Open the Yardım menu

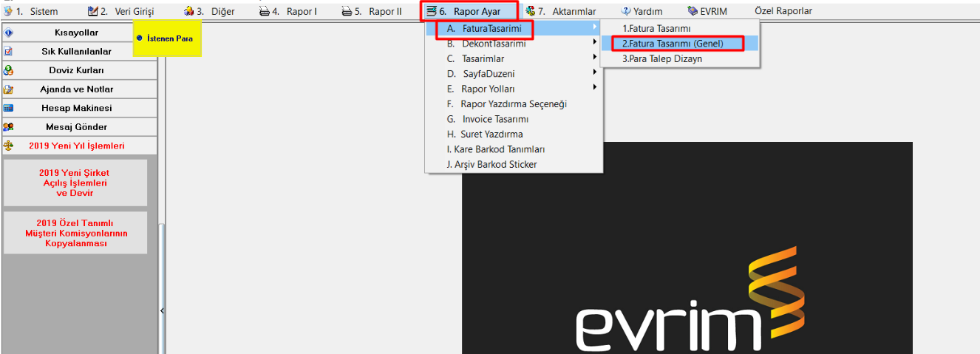(x=642, y=11)
